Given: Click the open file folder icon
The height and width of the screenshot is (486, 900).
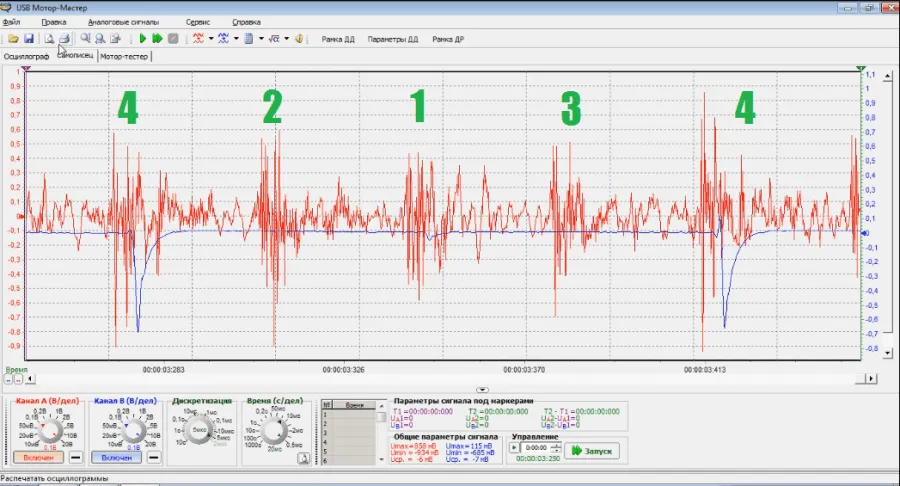Looking at the screenshot, I should tap(13, 38).
